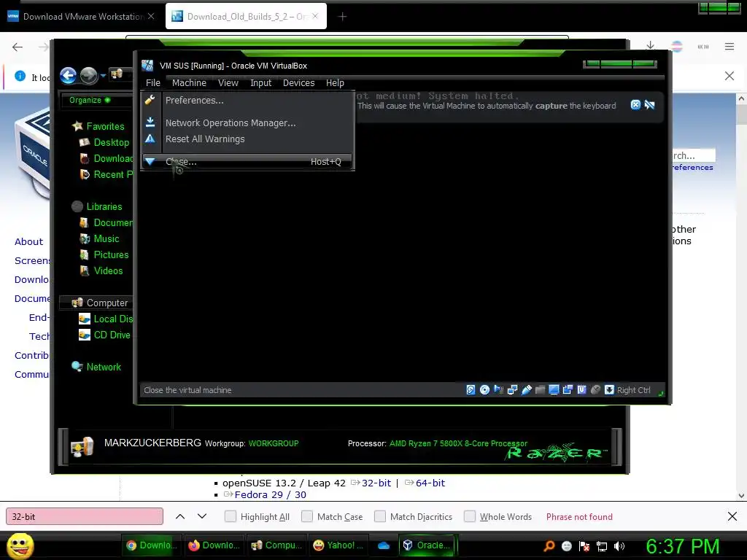Click the Explorer back arrow button
This screenshot has height=560, width=747.
click(68, 75)
